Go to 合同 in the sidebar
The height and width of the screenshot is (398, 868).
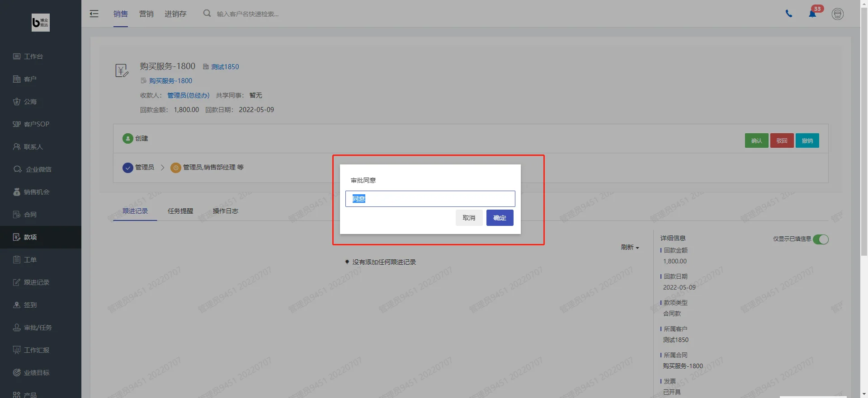click(41, 215)
